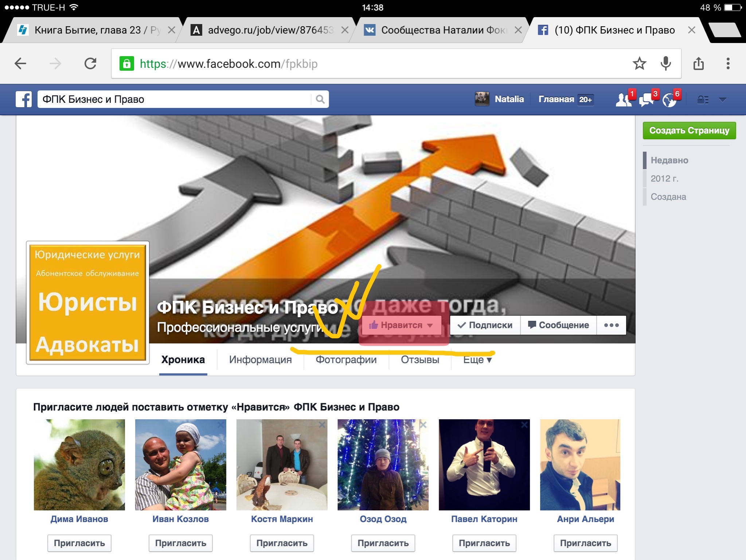Go back with the browser back arrow
The height and width of the screenshot is (560, 746).
pos(20,64)
